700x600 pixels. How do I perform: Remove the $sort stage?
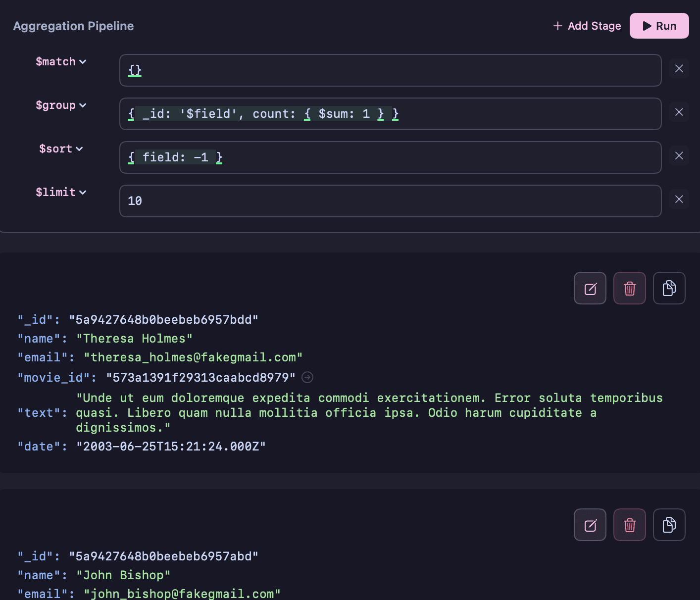(x=679, y=155)
